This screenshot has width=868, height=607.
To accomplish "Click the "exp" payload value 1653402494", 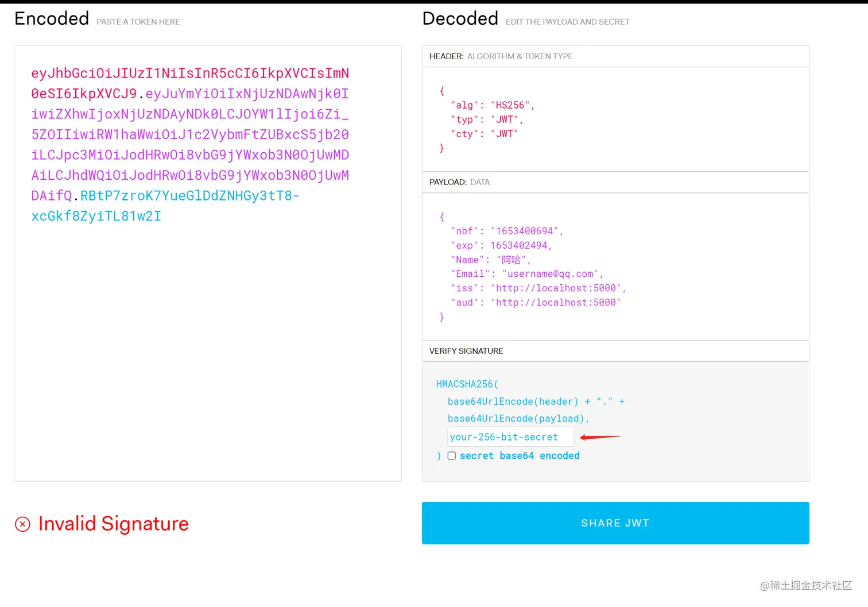I will (518, 245).
